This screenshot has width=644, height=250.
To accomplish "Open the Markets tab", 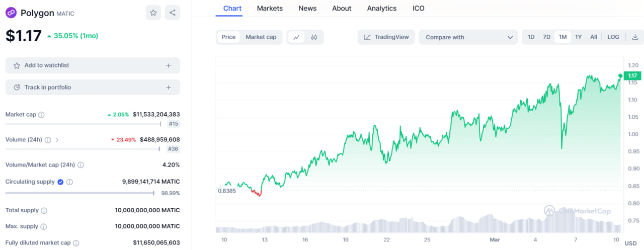I will 270,8.
